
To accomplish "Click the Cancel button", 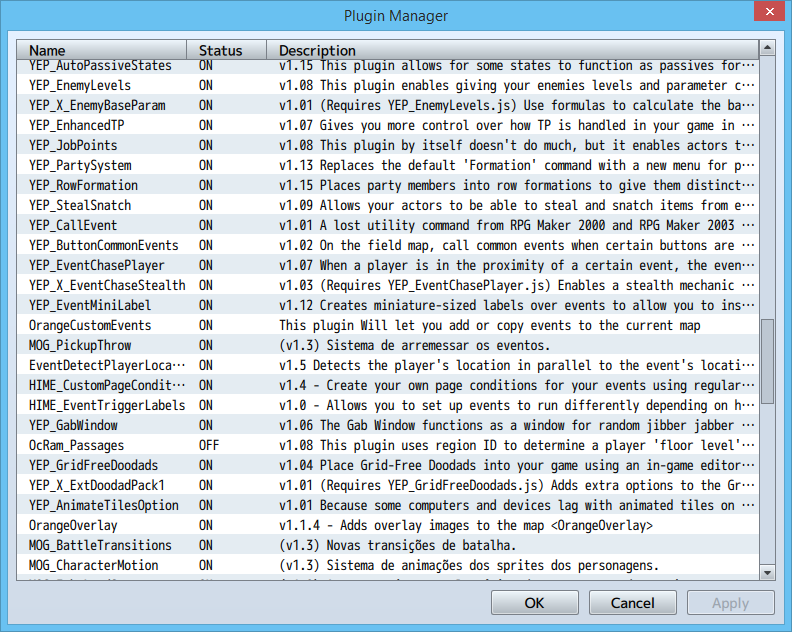I will 632,603.
